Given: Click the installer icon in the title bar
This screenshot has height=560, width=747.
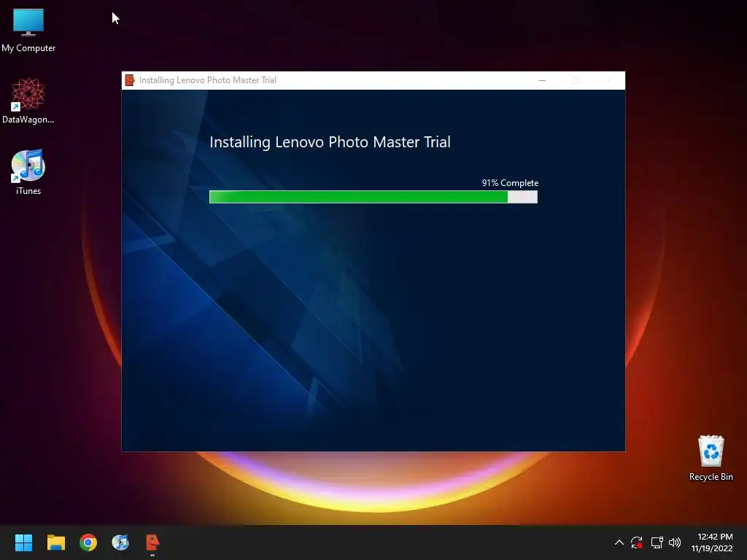Looking at the screenshot, I should coord(130,80).
